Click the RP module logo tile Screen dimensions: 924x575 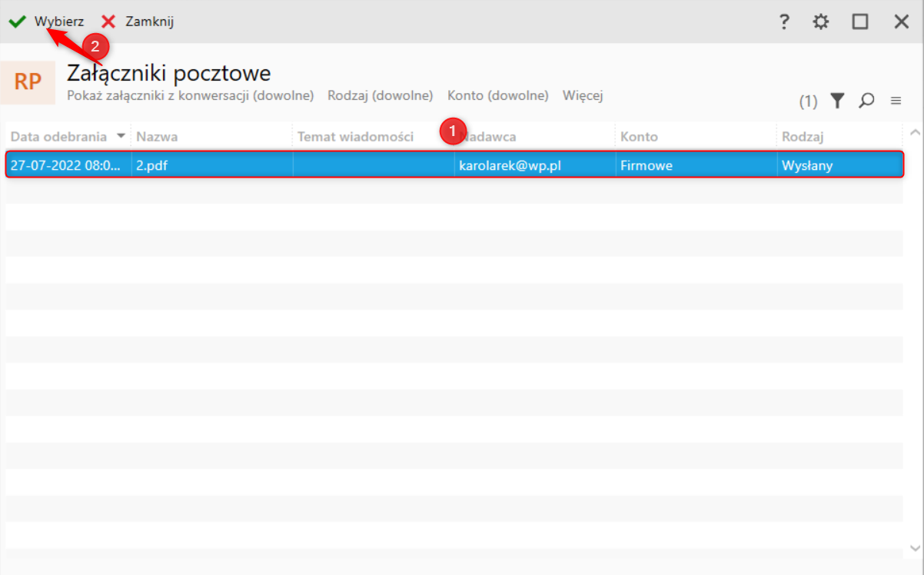tap(28, 82)
